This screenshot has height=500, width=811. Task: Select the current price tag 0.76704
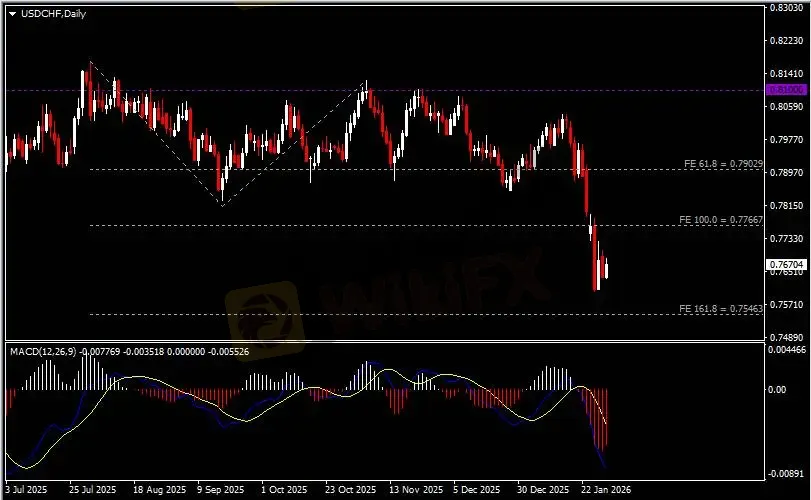783,265
